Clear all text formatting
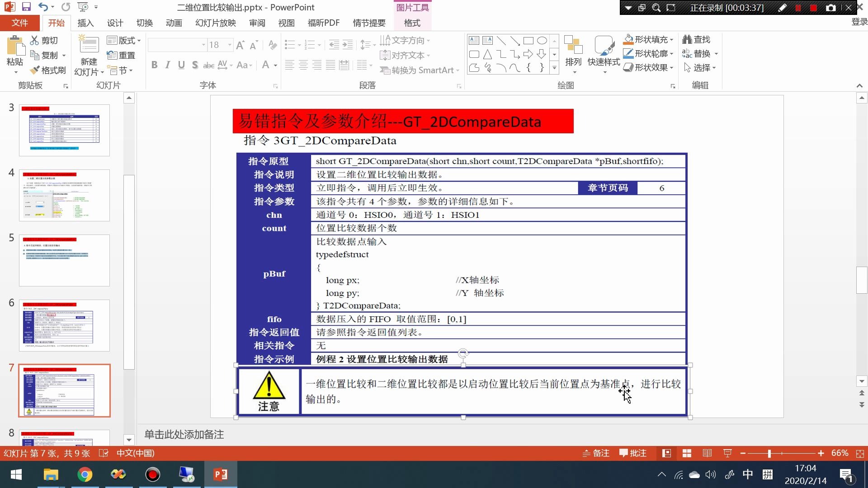The width and height of the screenshot is (868, 488). pyautogui.click(x=272, y=45)
